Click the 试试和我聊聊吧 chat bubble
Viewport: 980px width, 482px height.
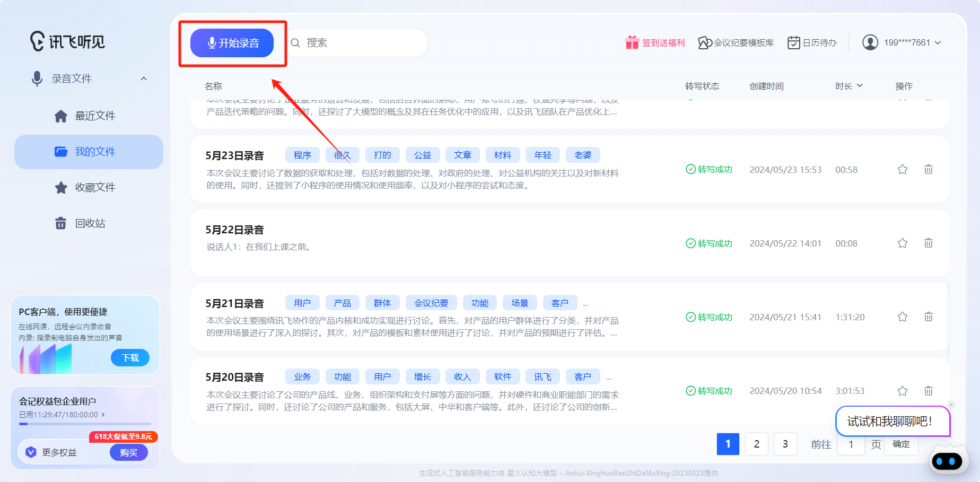coord(892,422)
